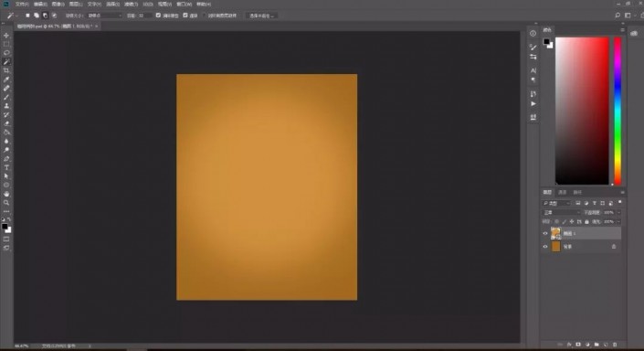Click the search magnifier in options bar
Viewport: 644px width, 351px height.
618,16
